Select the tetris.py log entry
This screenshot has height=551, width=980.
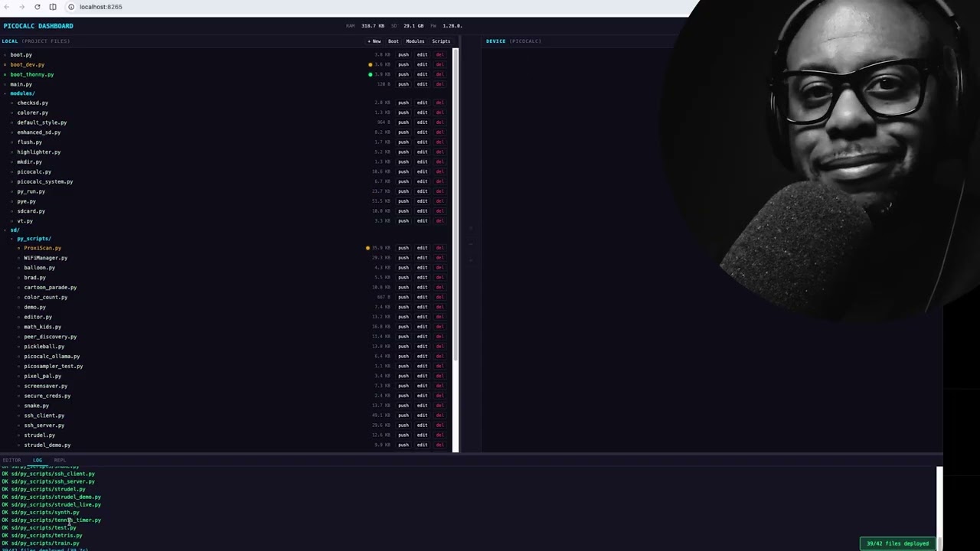tap(42, 536)
